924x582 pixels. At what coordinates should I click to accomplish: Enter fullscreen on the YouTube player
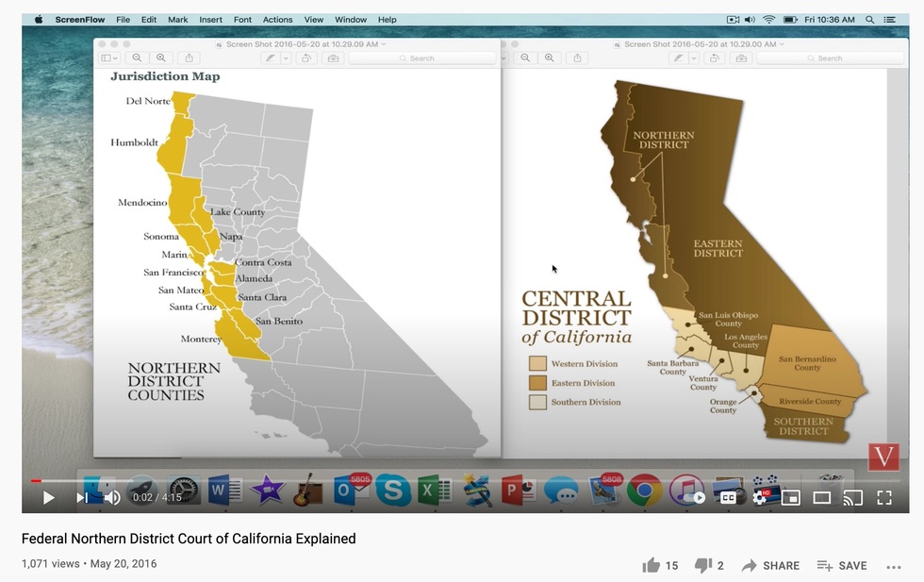883,498
